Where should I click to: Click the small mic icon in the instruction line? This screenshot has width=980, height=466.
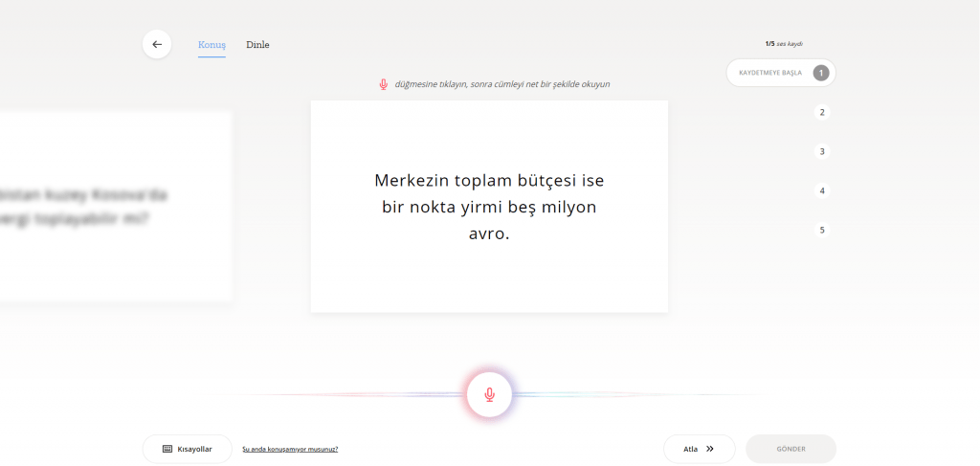coord(384,84)
